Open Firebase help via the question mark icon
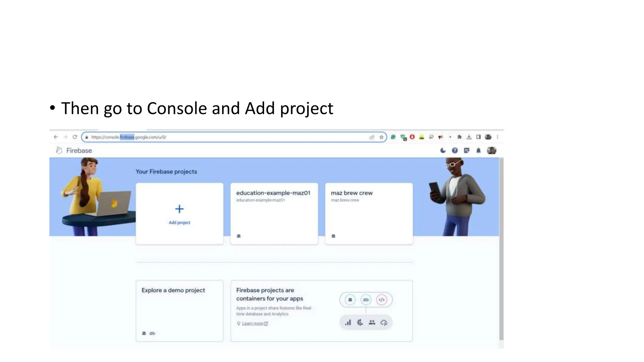The height and width of the screenshot is (362, 644). click(x=455, y=151)
